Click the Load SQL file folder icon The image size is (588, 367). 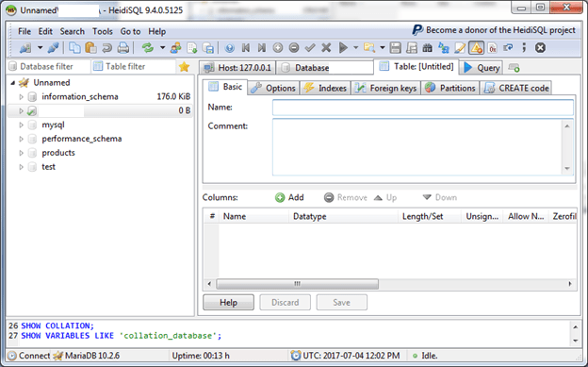coord(369,48)
